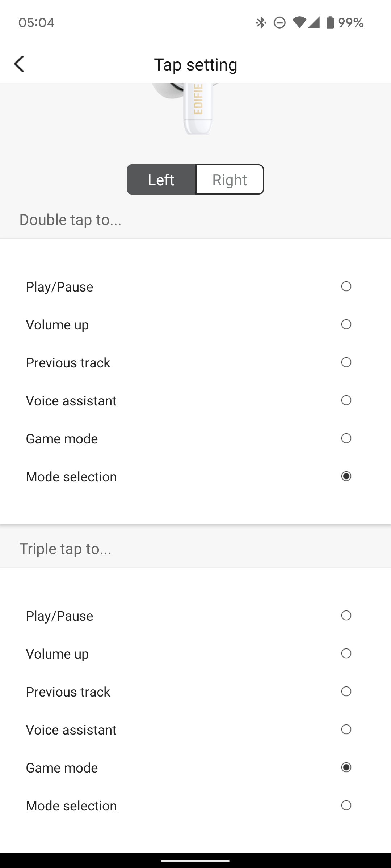This screenshot has height=868, width=391.
Task: Tap the battery status icon
Action: [330, 22]
